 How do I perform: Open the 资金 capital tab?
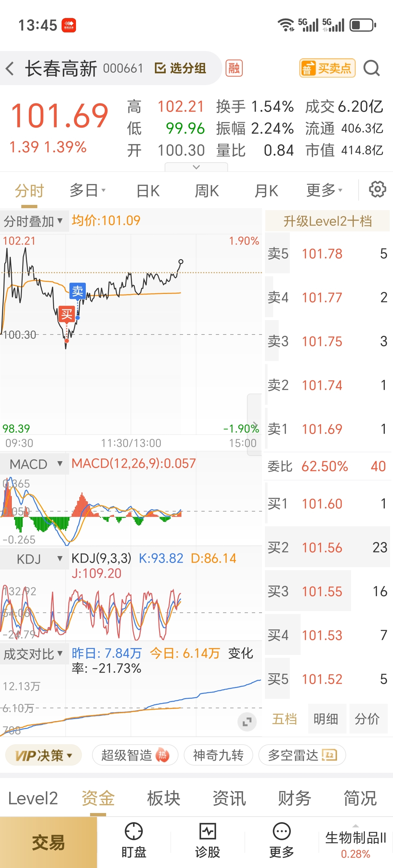98,798
